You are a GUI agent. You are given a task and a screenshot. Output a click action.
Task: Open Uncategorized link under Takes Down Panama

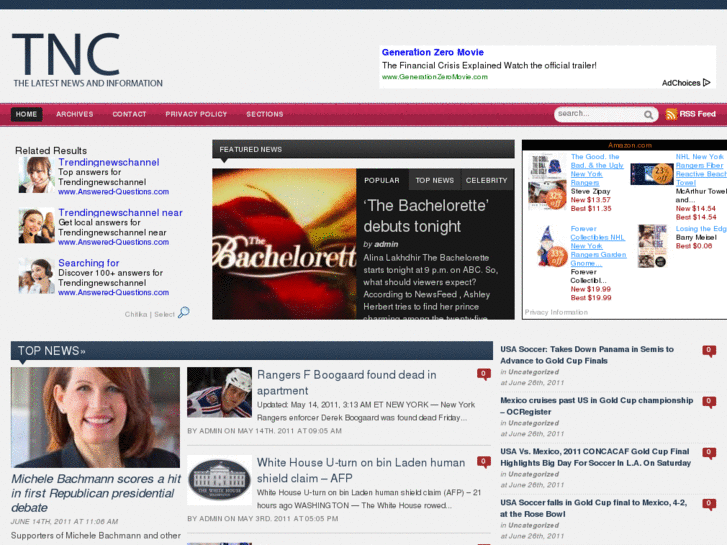point(533,372)
